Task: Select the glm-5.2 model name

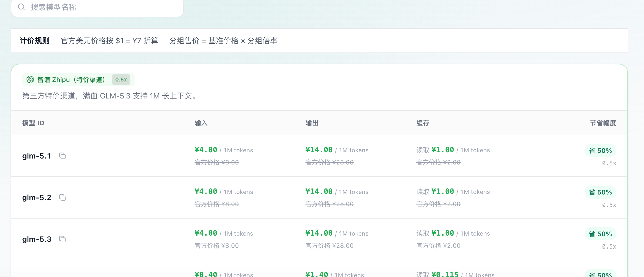Action: [37, 198]
